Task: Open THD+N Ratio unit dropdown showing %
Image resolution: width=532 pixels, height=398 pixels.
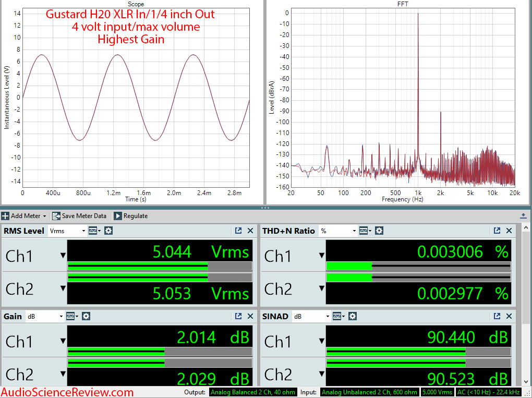Action: 338,231
